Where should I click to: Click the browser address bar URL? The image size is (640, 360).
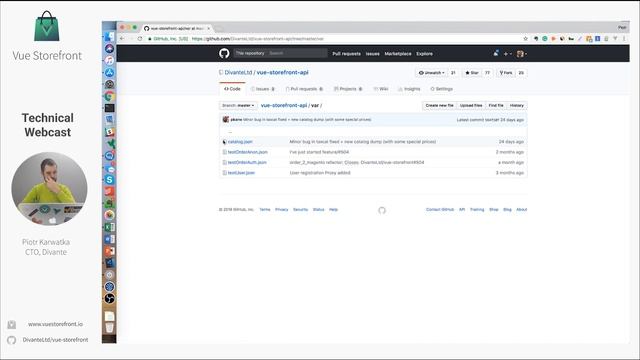(258, 39)
